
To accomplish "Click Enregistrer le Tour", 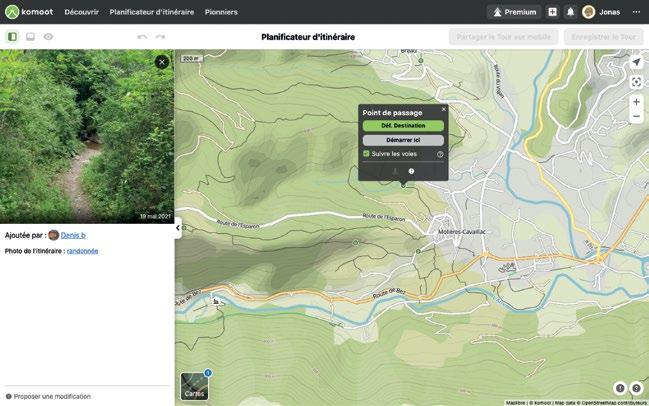I will click(x=603, y=37).
